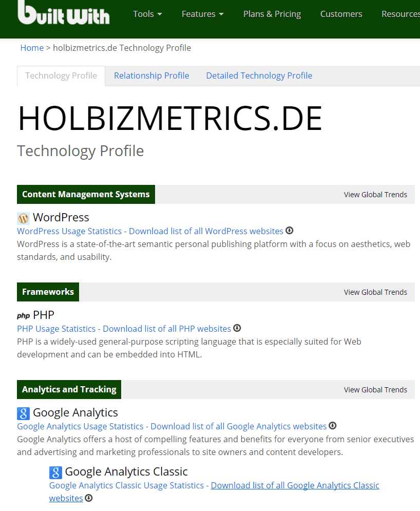Click download icon after WordPress websites link
The height and width of the screenshot is (511, 420).
290,231
